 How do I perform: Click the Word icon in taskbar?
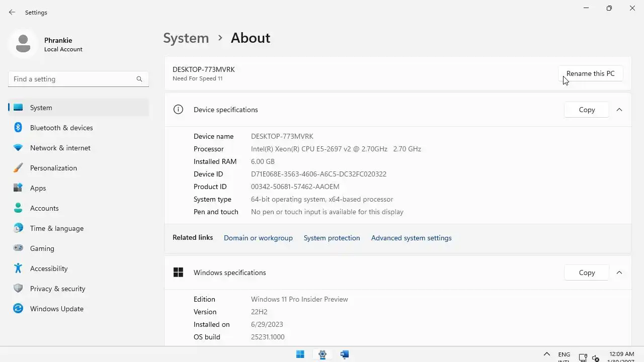(x=345, y=354)
